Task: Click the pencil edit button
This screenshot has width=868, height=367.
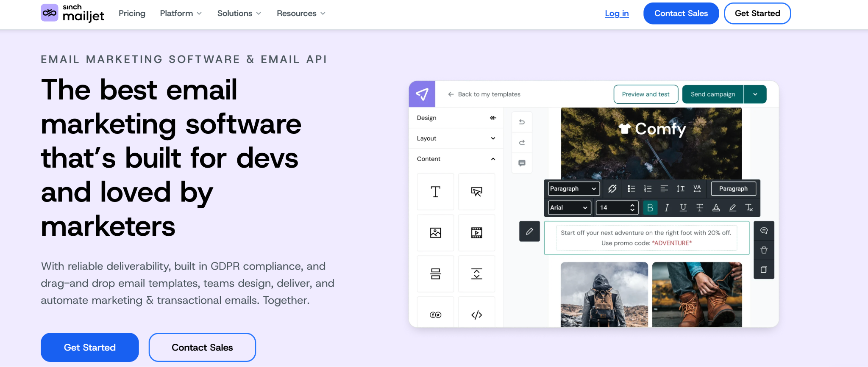Action: (530, 232)
